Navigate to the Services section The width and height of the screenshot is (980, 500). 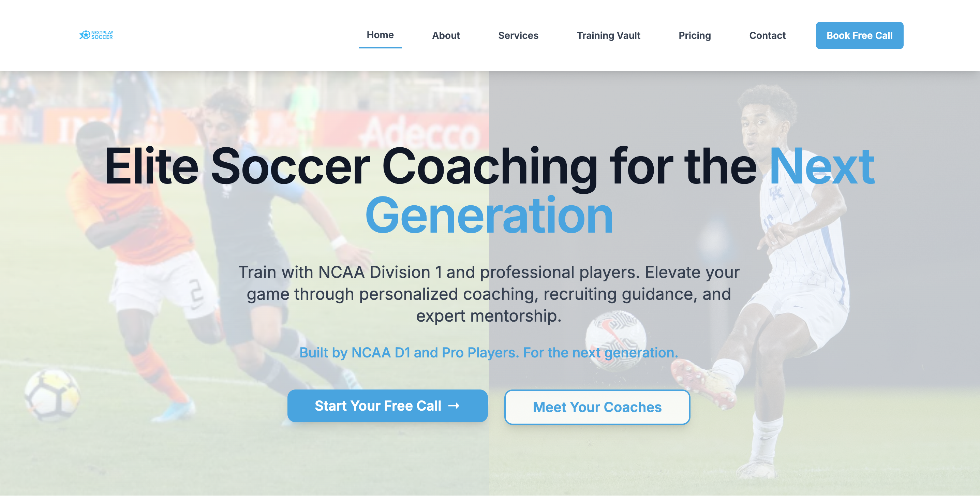[518, 35]
